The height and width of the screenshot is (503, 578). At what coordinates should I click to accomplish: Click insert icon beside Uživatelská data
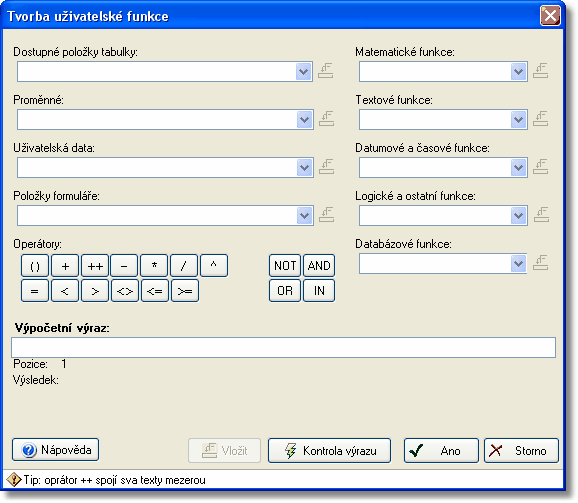(326, 167)
